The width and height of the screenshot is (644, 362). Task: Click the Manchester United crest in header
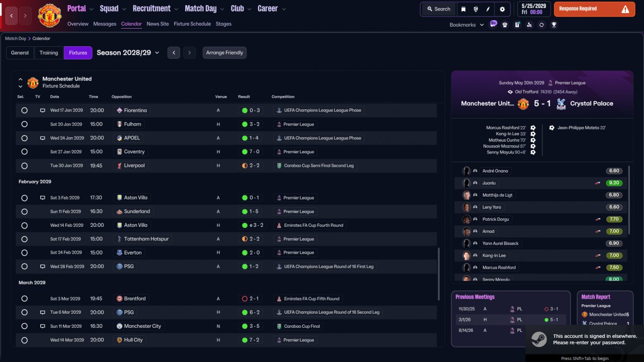[x=49, y=16]
